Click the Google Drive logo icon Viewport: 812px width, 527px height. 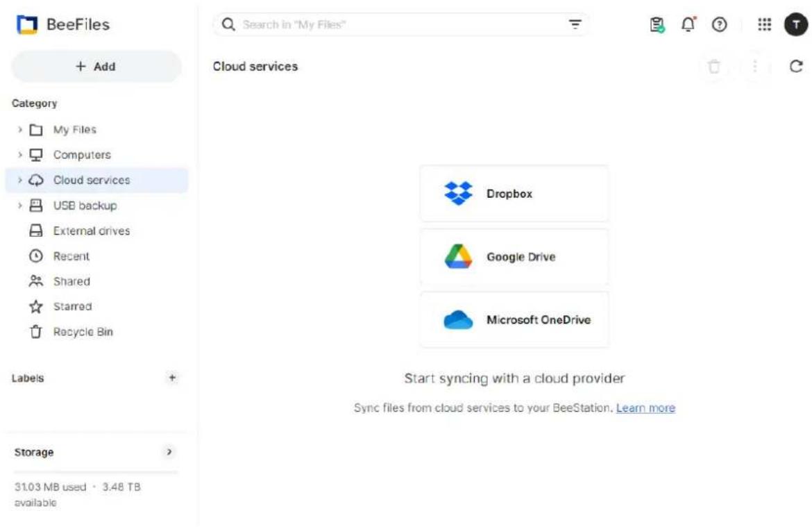point(458,256)
